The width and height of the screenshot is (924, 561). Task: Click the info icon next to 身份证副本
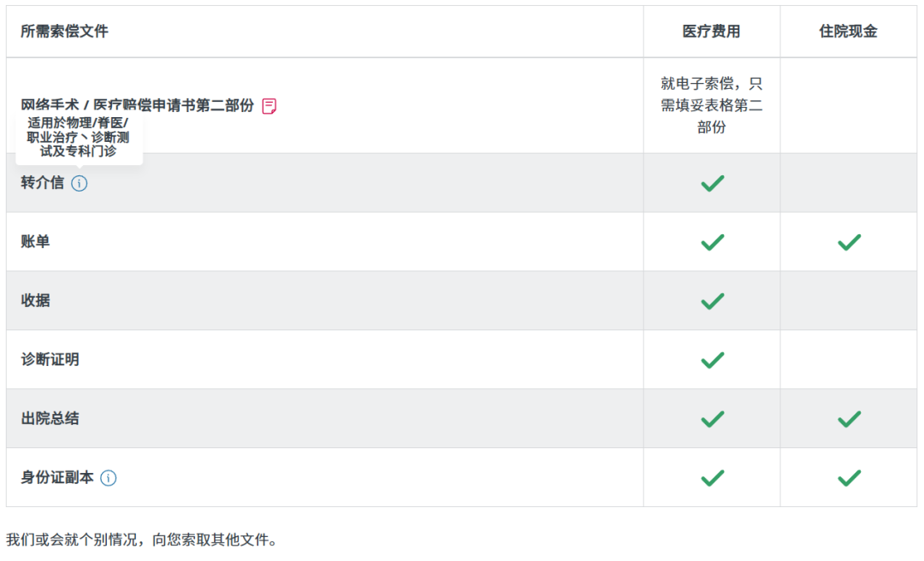pyautogui.click(x=109, y=478)
